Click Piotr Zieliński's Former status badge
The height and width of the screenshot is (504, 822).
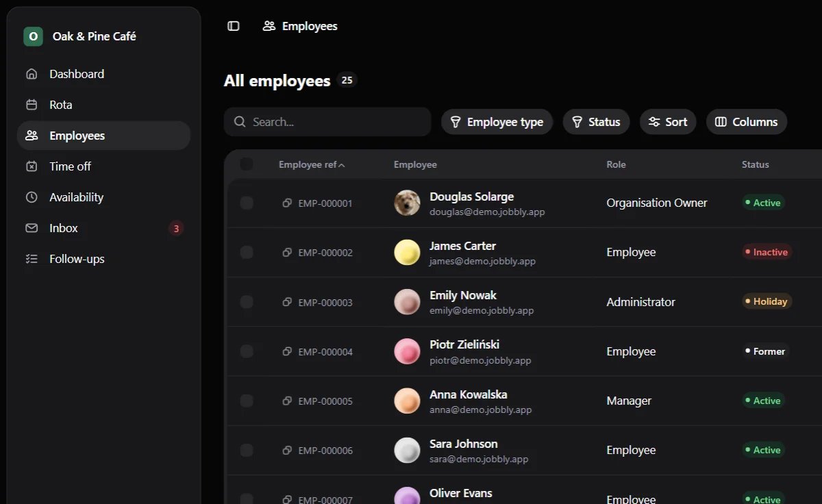pos(766,351)
